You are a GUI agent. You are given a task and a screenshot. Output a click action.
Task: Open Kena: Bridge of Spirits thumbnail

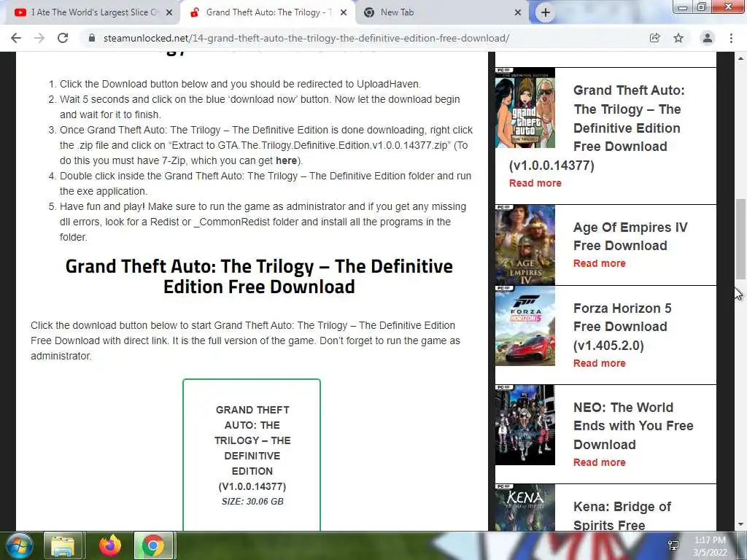pos(525,507)
